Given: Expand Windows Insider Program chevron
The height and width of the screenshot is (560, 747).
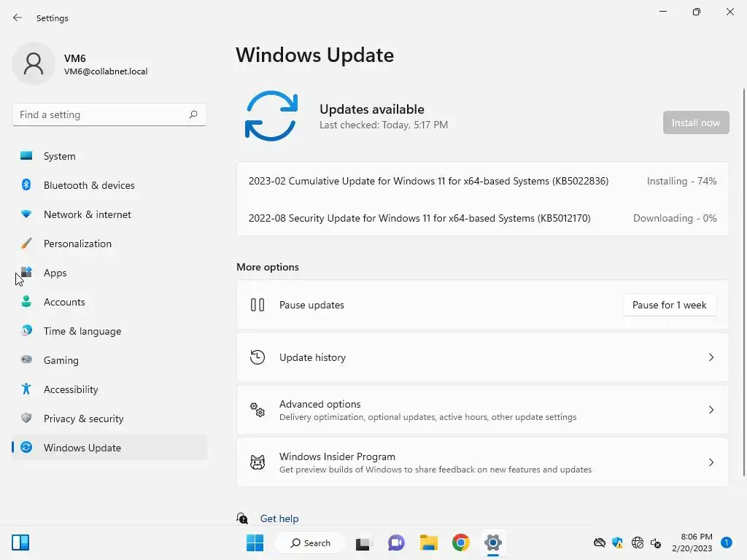Looking at the screenshot, I should click(711, 462).
